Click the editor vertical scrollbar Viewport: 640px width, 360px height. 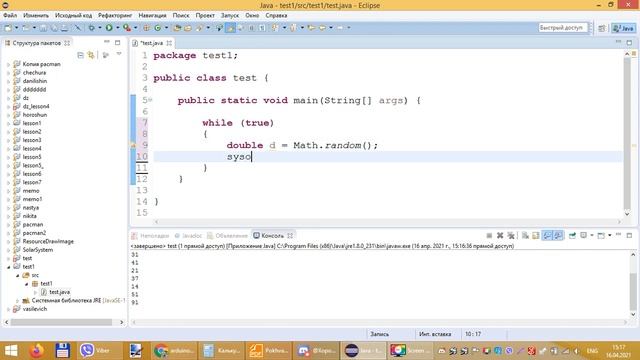tap(627, 133)
